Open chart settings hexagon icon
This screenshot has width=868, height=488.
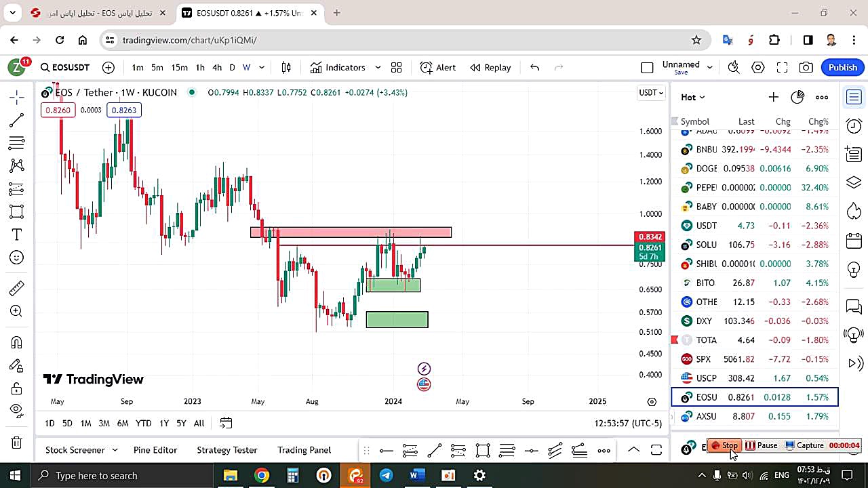pos(758,67)
